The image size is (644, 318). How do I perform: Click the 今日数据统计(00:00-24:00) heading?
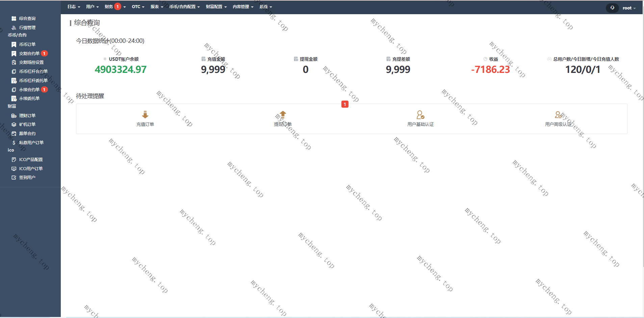110,41
